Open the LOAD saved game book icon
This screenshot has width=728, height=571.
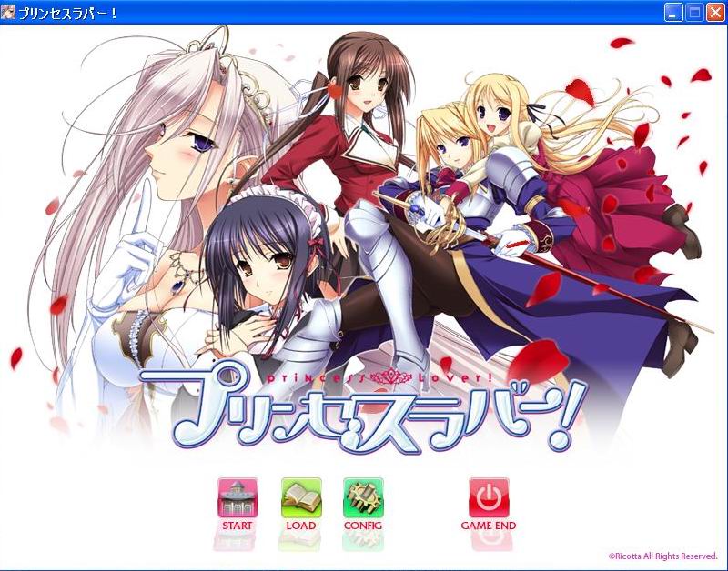click(301, 498)
